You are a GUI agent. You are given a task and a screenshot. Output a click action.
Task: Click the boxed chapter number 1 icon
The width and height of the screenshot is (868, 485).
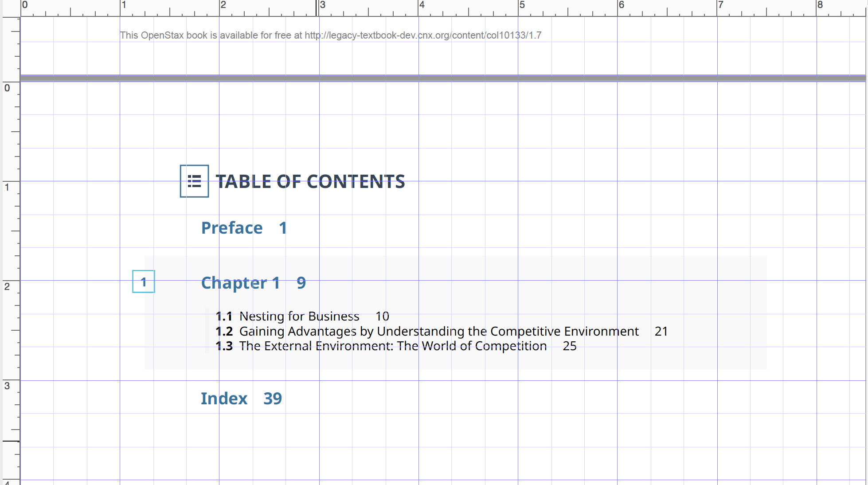click(144, 282)
